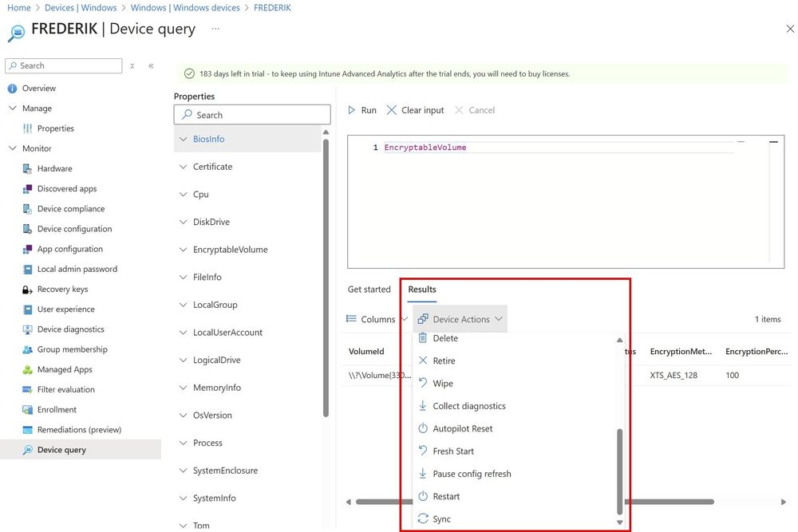Run the device query
The height and width of the screenshot is (532, 798).
(x=361, y=110)
